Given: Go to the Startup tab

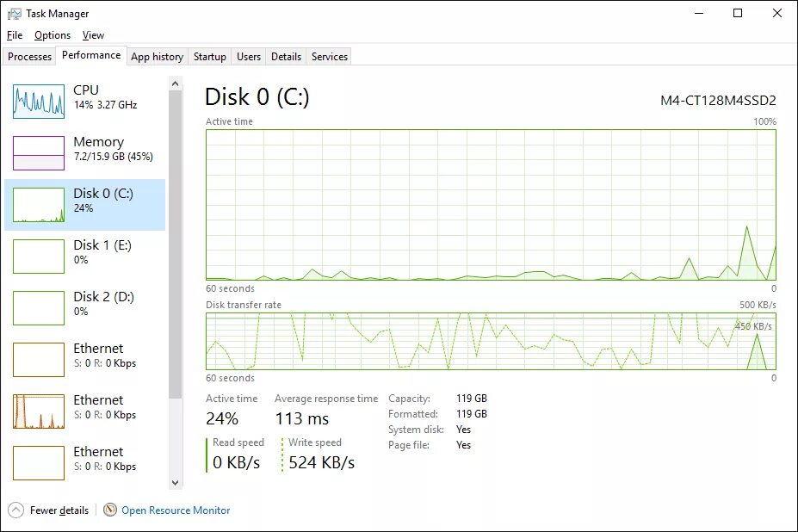Looking at the screenshot, I should (x=210, y=57).
